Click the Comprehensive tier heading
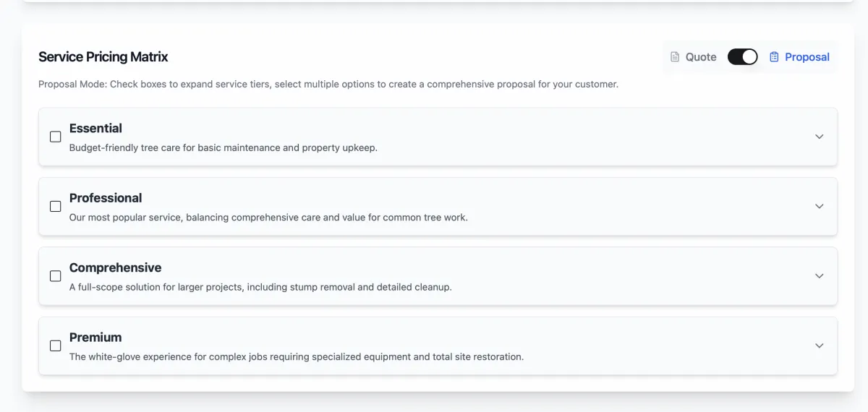 click(x=115, y=267)
